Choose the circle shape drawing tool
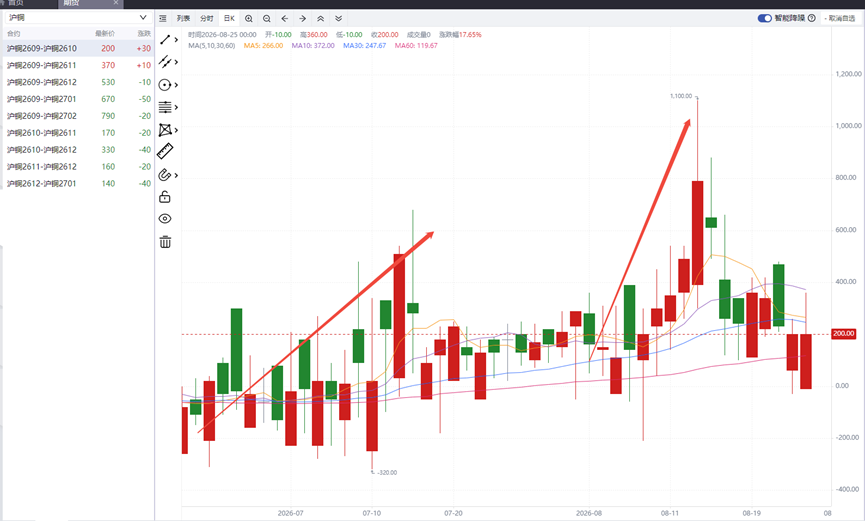Image resolution: width=865 pixels, height=521 pixels. 165,85
